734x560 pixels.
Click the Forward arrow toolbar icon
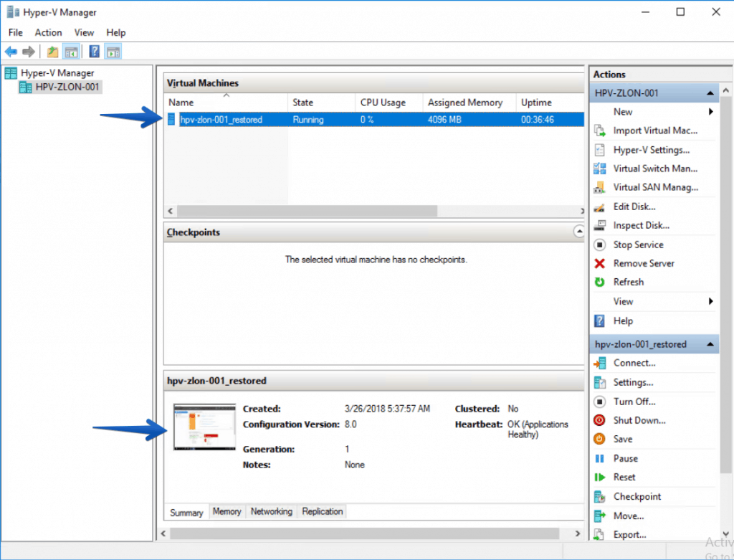(x=29, y=52)
